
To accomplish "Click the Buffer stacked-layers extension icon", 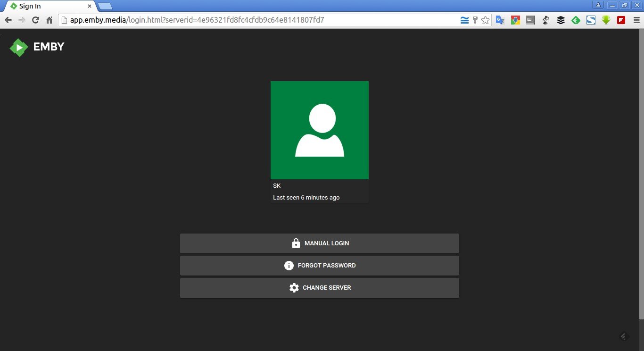I will (561, 20).
